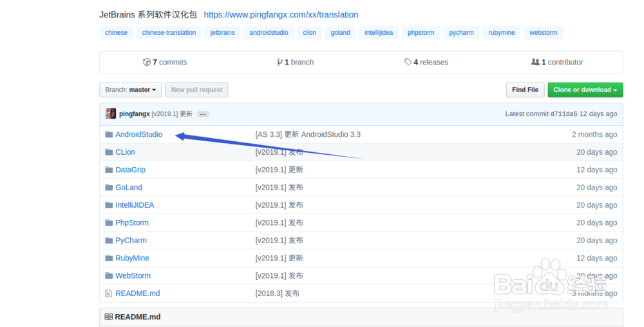Select the phpstorm topic tag
Viewport: 644px width, 327px height.
(421, 32)
